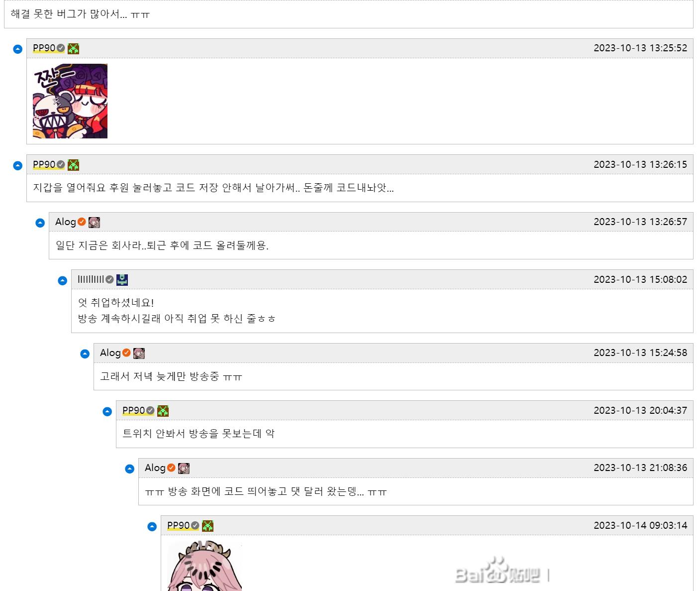Open the green pixel avatar on PP90's 20:04:37 reply

(163, 411)
